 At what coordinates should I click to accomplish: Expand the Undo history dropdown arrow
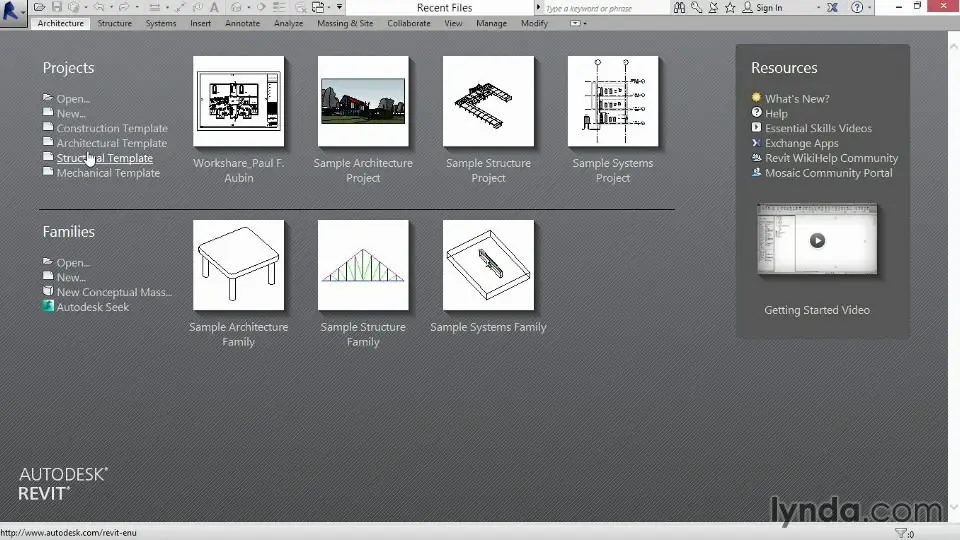[x=111, y=7]
